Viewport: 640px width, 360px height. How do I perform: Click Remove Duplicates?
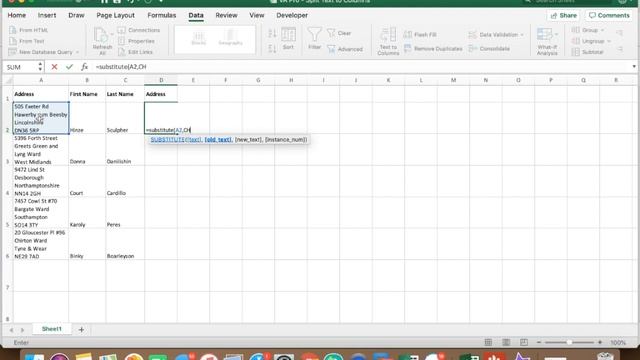click(433, 49)
